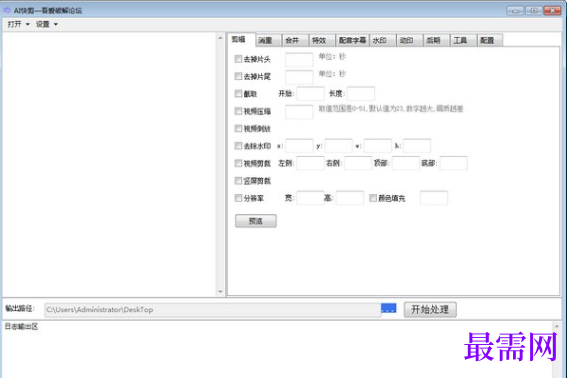Switch to the 特效 tab
The width and height of the screenshot is (576, 378).
coord(322,40)
